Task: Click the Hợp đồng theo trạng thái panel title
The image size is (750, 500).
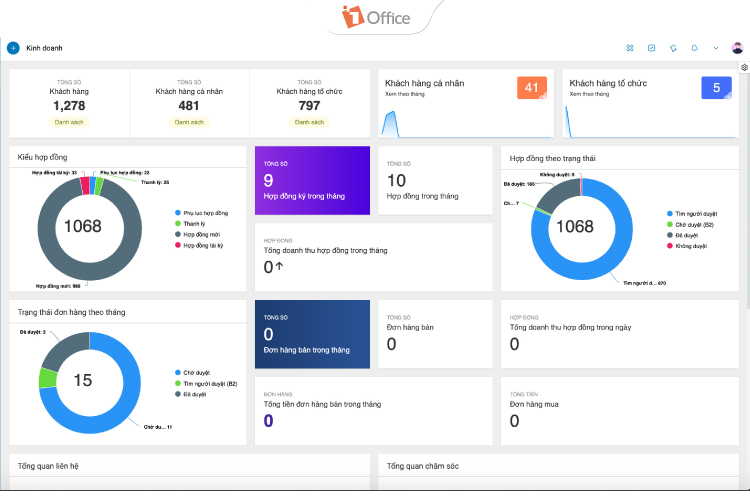Action: 552,158
